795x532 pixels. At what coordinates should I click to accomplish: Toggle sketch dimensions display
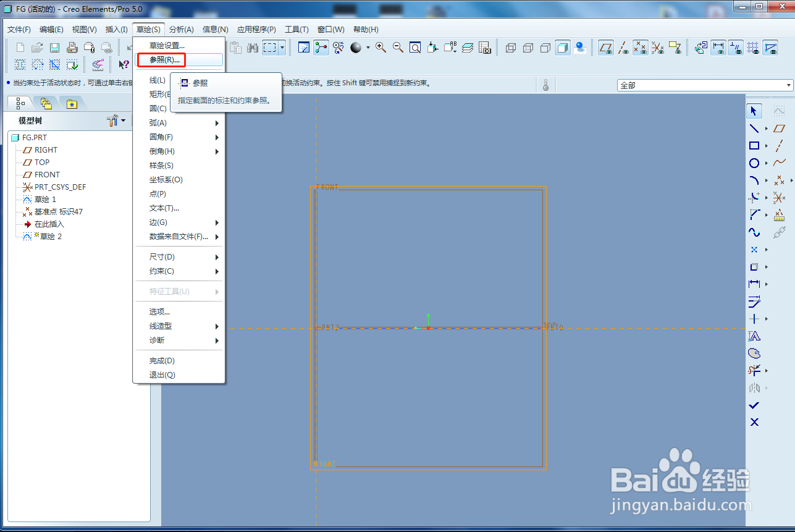coord(718,48)
